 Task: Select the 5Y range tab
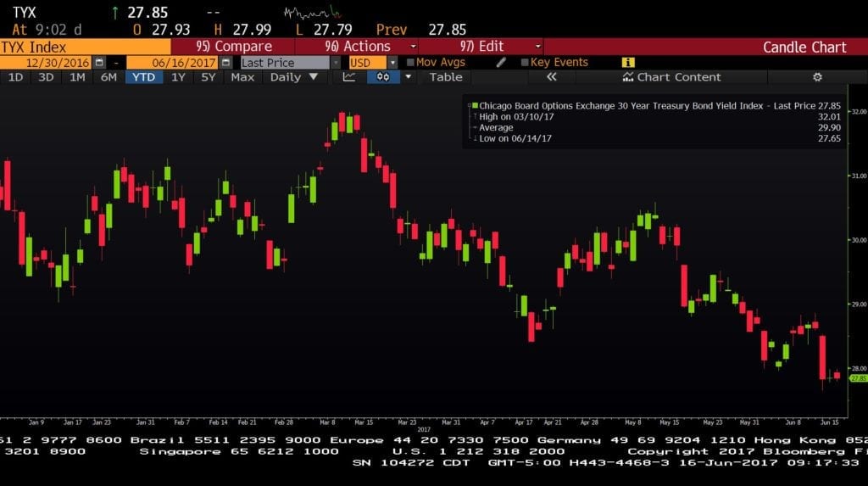tap(209, 77)
